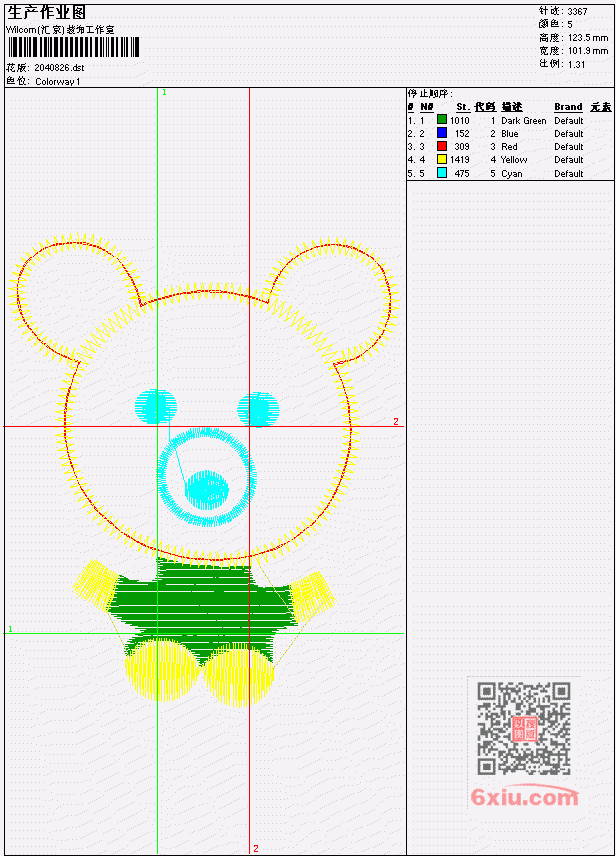Click the bear's left cyan eye

point(156,407)
